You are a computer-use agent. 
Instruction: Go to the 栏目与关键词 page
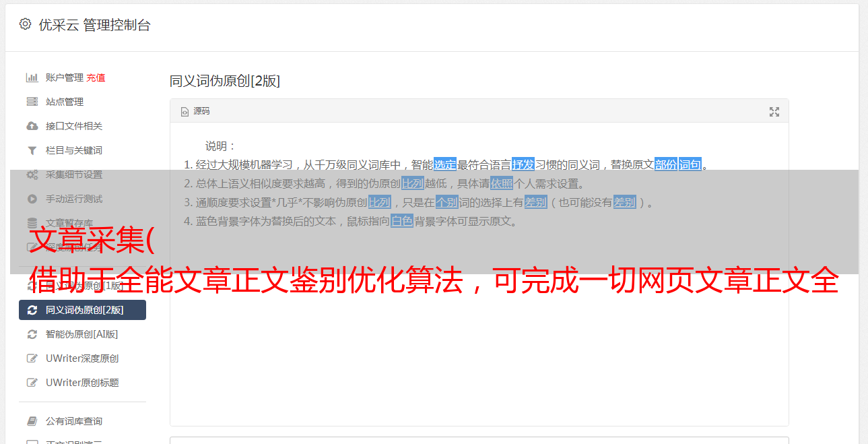[x=82, y=150]
